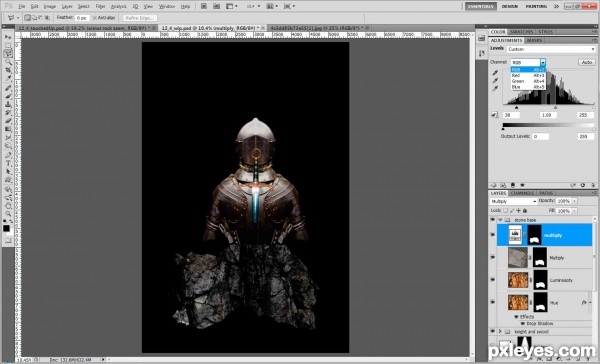Open the Image menu

click(50, 7)
